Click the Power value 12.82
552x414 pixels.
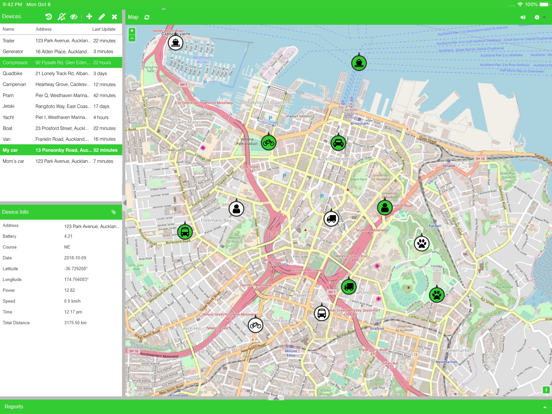69,290
